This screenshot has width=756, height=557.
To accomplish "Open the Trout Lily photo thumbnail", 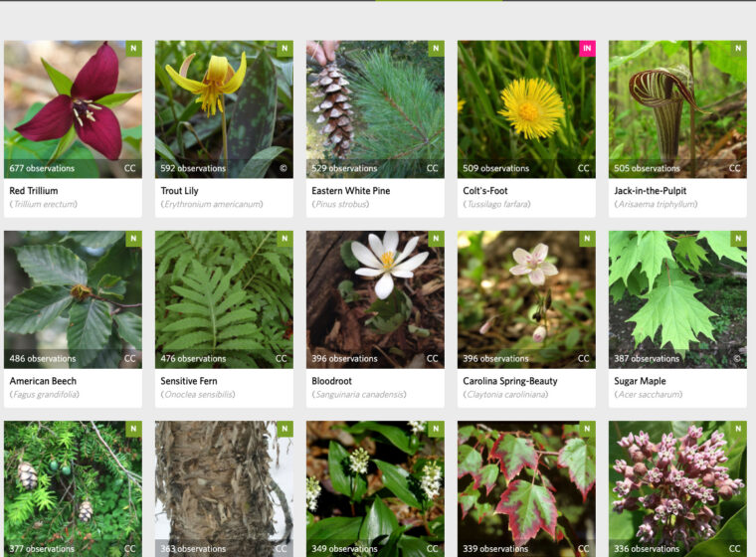I will coord(224,109).
